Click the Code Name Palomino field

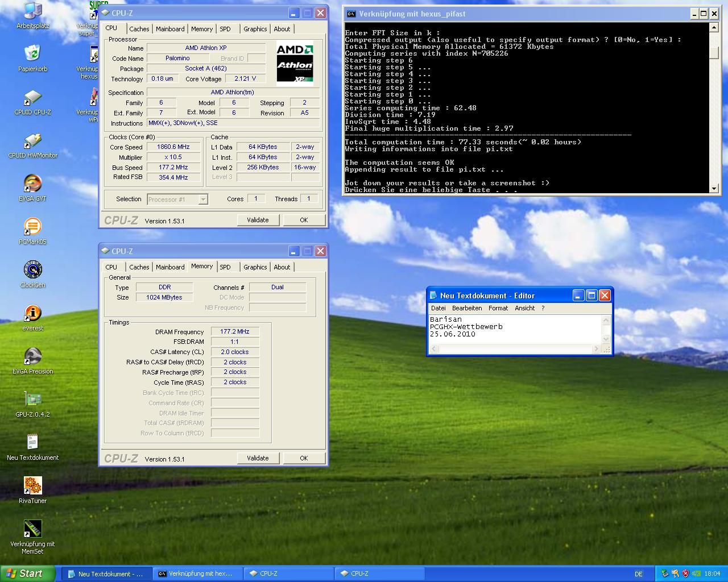(x=177, y=58)
